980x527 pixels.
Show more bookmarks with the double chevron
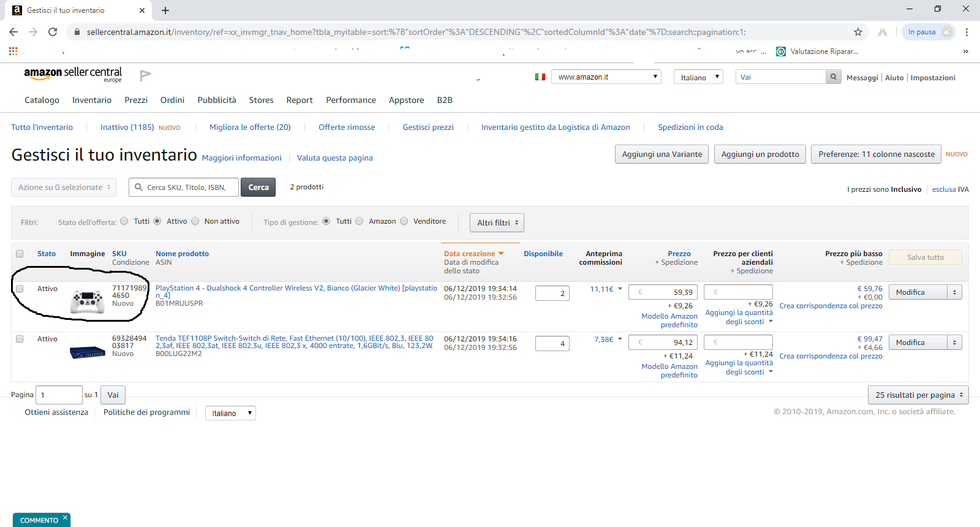(966, 51)
